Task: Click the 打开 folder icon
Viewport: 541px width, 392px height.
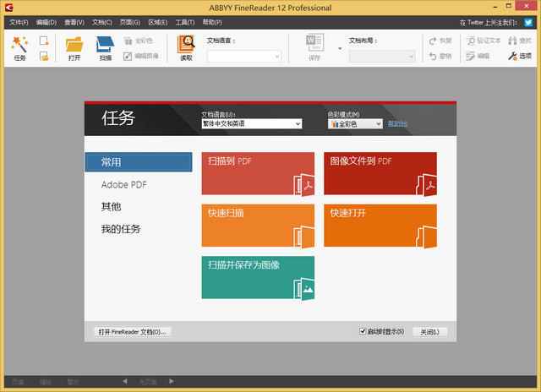Action: (x=74, y=48)
